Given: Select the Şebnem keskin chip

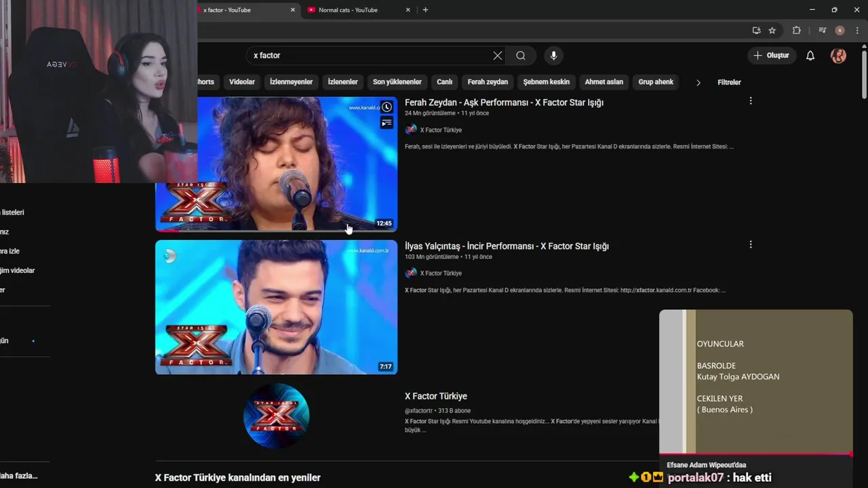Looking at the screenshot, I should pyautogui.click(x=546, y=82).
